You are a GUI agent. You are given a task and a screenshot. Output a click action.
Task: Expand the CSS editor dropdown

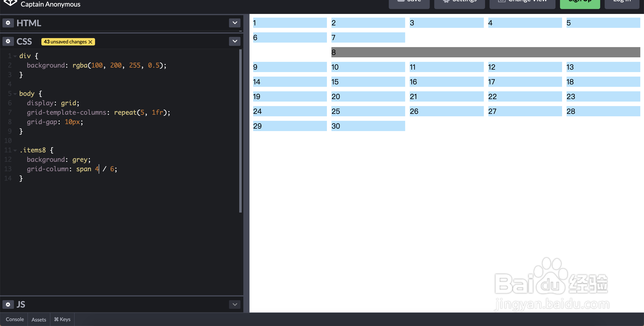point(235,41)
